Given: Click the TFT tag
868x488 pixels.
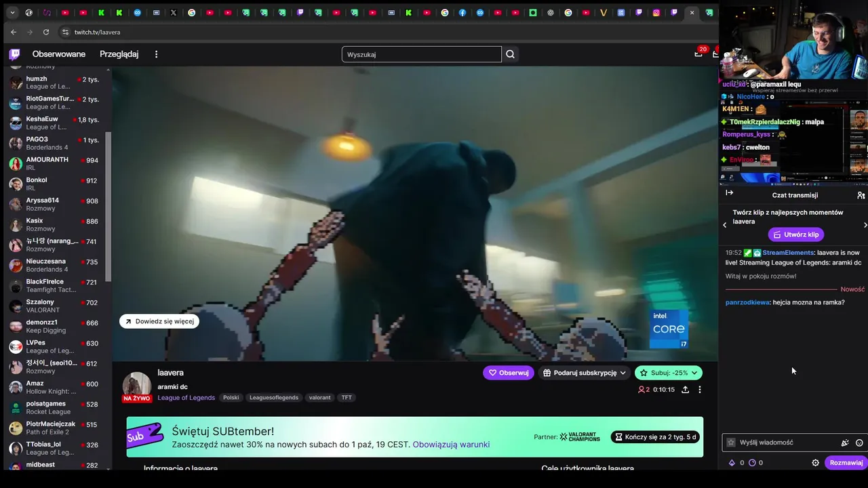Looking at the screenshot, I should 347,398.
